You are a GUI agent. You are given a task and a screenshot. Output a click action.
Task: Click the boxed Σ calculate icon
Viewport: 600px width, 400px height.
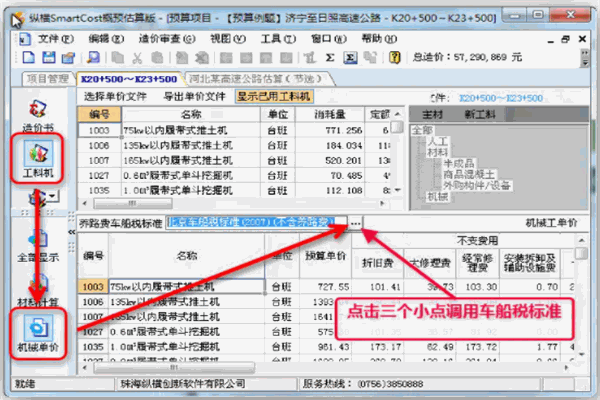pos(350,57)
